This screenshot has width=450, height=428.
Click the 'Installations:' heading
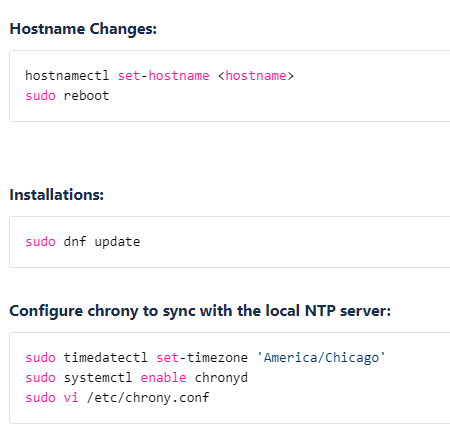(57, 195)
